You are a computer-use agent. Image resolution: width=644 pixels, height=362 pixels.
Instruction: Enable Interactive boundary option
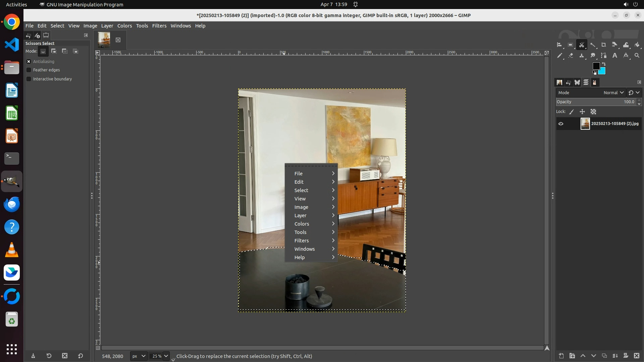point(29,79)
